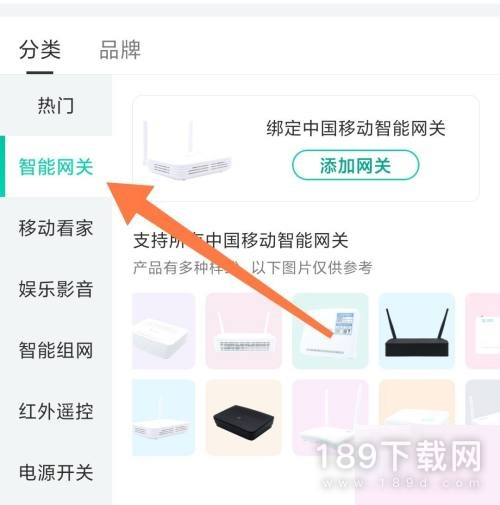Click the white router image in the binding card
500x505 pixels.
(x=188, y=149)
